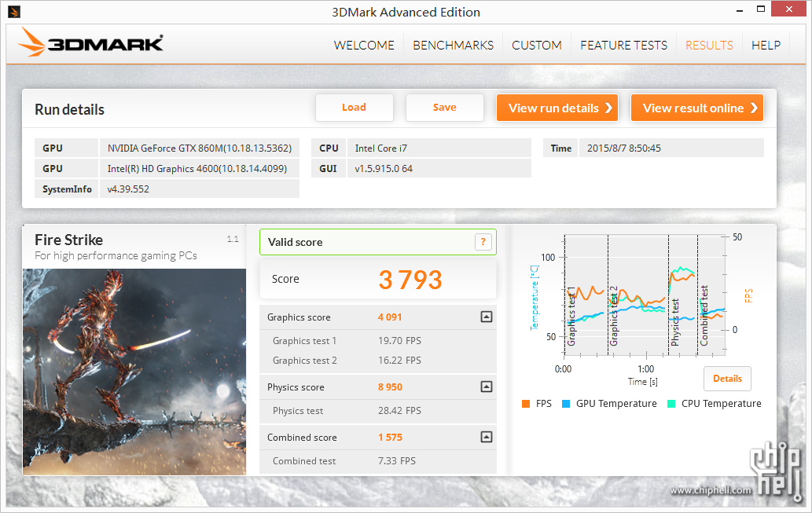
Task: Click the Fire Strike preview image
Action: pyautogui.click(x=134, y=372)
